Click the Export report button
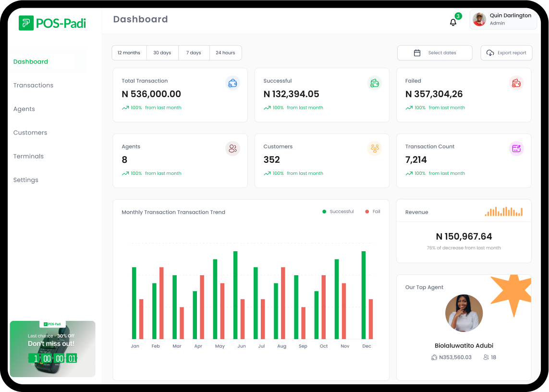549x392 pixels. pos(506,53)
